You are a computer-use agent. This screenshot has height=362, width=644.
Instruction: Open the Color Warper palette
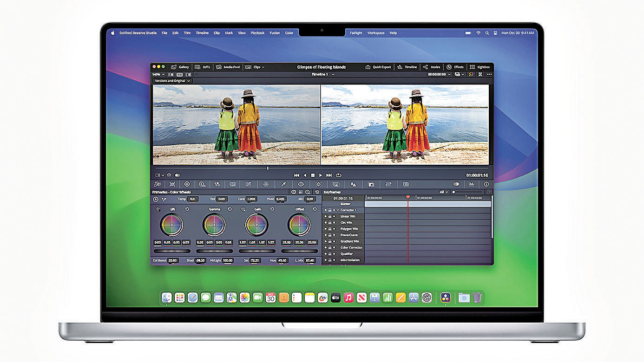(266, 184)
